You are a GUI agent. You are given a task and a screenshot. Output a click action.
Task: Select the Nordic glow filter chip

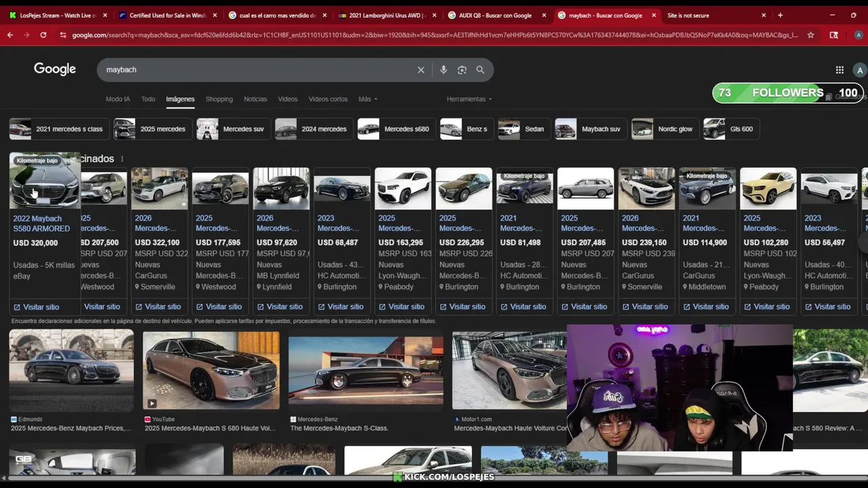point(665,129)
